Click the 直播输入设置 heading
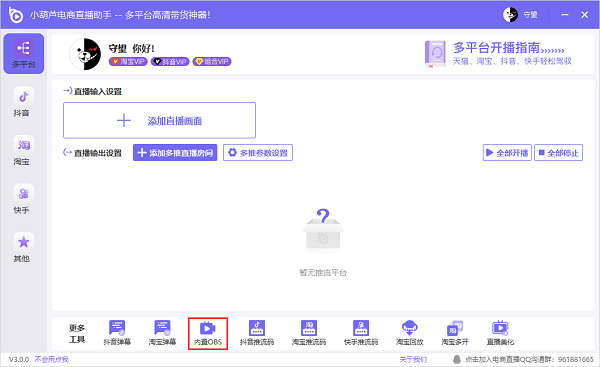This screenshot has height=367, width=600. (98, 91)
